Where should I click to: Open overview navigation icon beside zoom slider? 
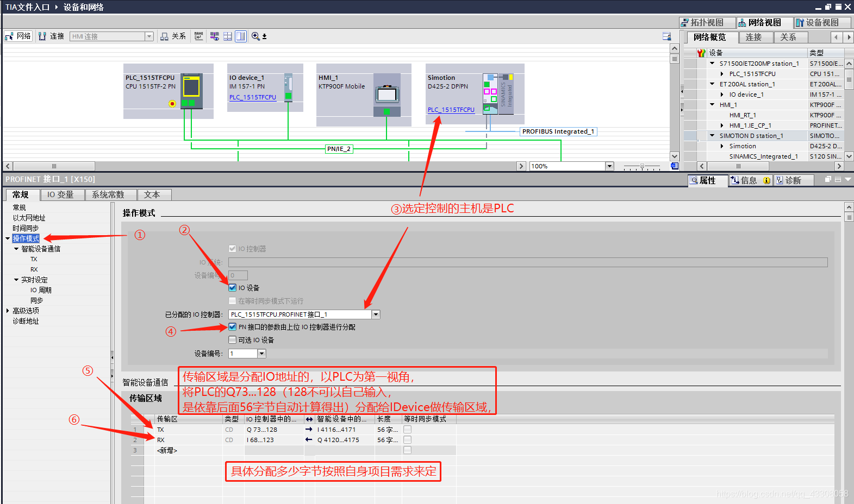(x=675, y=166)
